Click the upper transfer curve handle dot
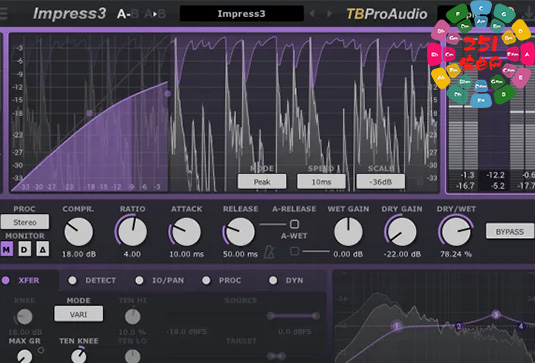 [168, 93]
